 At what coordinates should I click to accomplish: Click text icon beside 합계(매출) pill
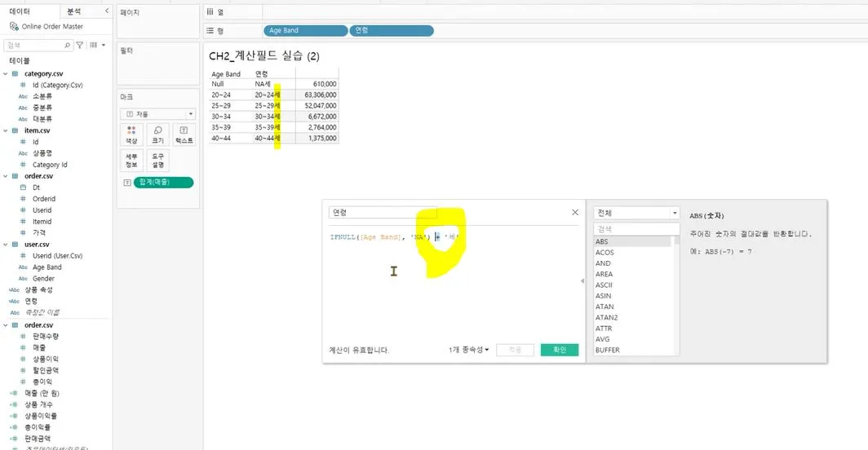(126, 183)
